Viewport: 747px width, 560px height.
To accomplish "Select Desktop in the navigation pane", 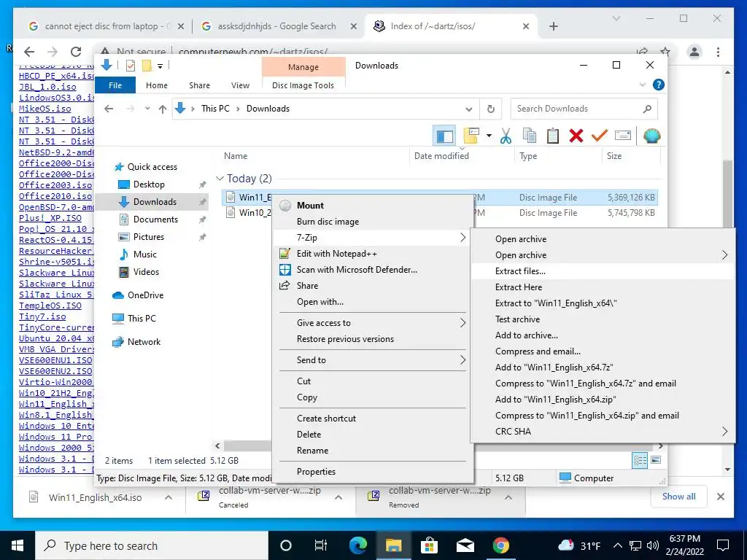I will tap(149, 184).
